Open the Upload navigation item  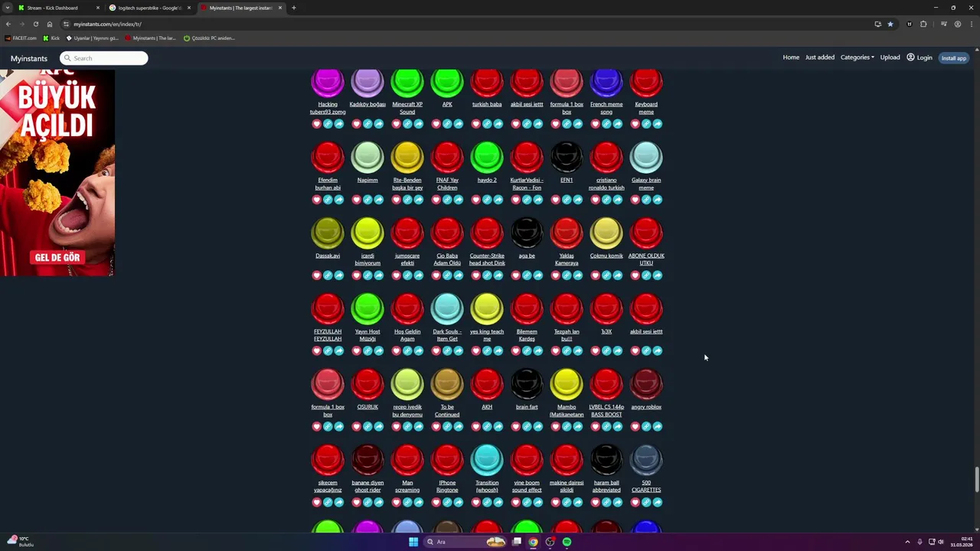click(890, 57)
